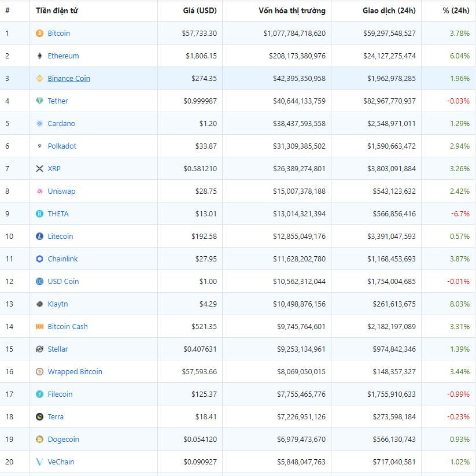476x476 pixels.
Task: Open the Litecoin link
Action: point(60,236)
